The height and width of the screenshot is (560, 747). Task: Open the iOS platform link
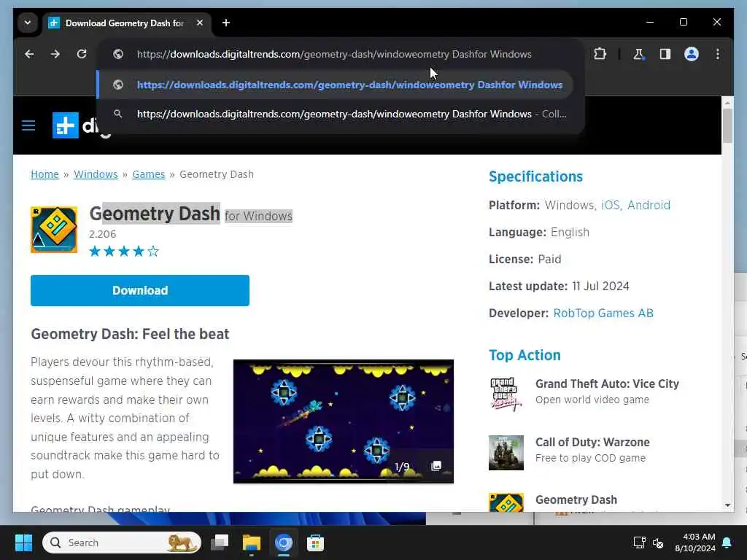click(x=611, y=205)
